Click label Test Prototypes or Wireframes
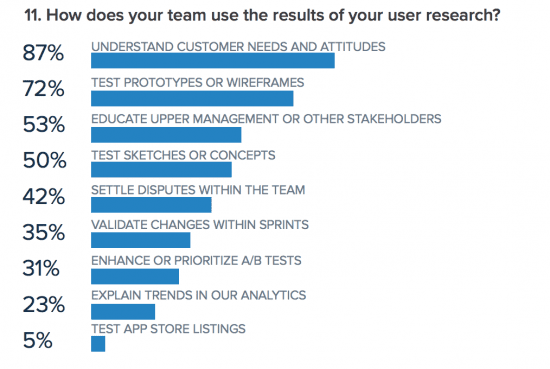Image resolution: width=550 pixels, height=369 pixels. tap(197, 83)
